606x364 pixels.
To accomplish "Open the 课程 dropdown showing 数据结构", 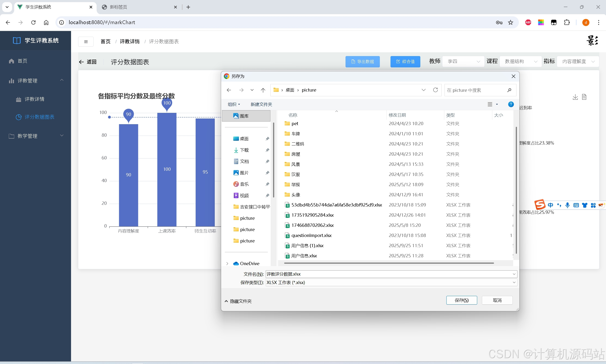I will click(521, 61).
